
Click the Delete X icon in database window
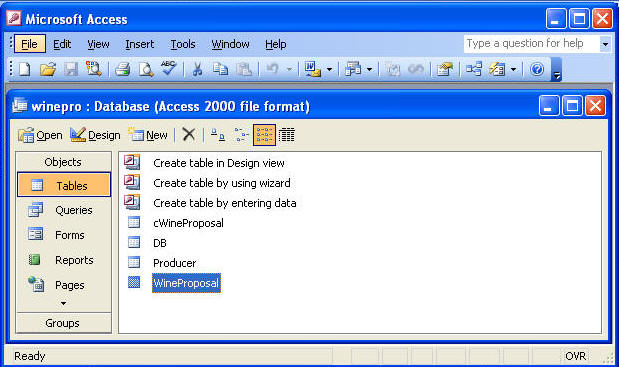189,135
